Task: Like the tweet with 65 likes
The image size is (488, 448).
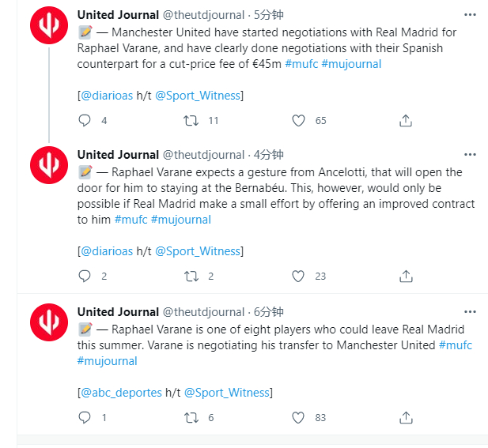Action: (x=298, y=121)
